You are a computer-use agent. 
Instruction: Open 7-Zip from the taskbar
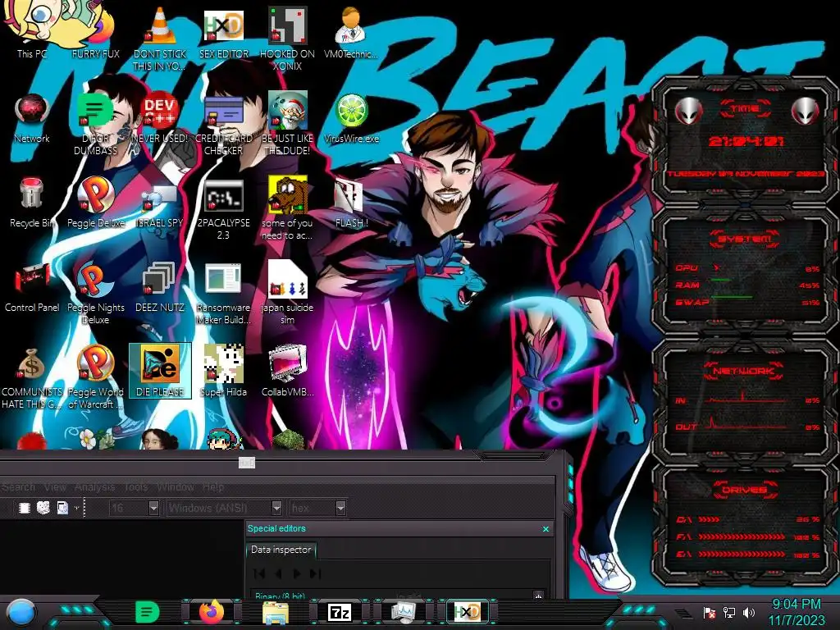pos(340,612)
